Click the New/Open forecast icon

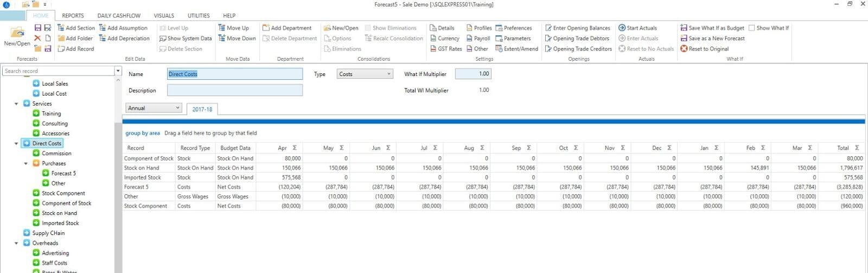[x=17, y=34]
